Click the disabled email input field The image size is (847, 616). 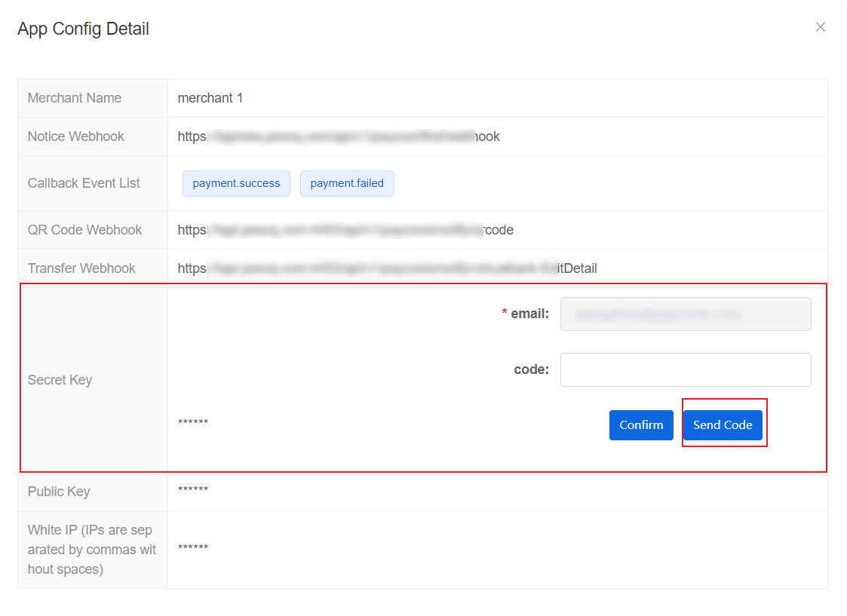pos(685,314)
